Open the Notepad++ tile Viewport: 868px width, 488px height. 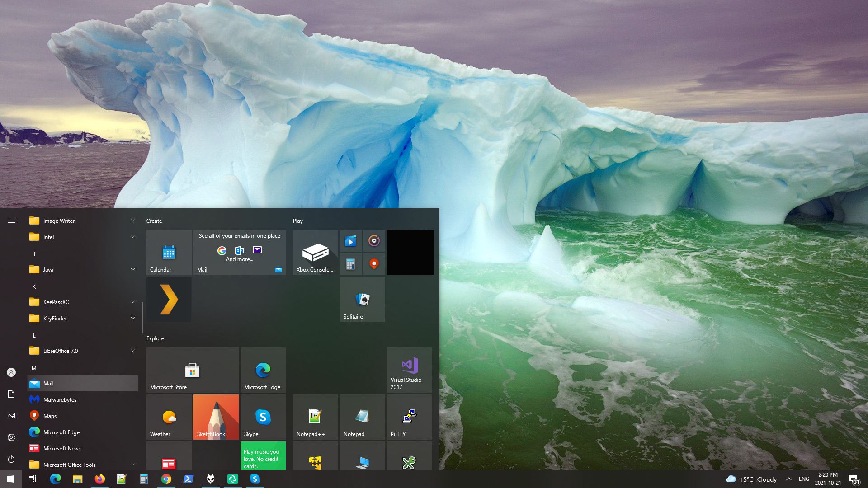pos(315,417)
